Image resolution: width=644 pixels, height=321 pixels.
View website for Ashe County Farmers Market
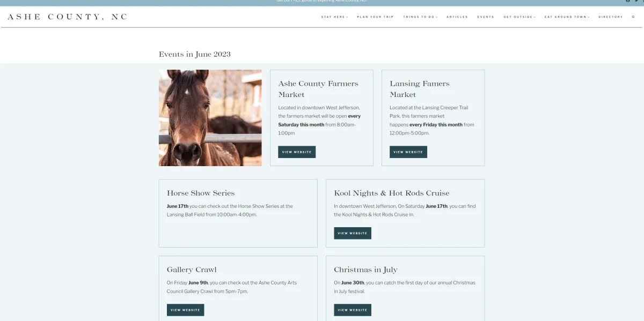297,152
